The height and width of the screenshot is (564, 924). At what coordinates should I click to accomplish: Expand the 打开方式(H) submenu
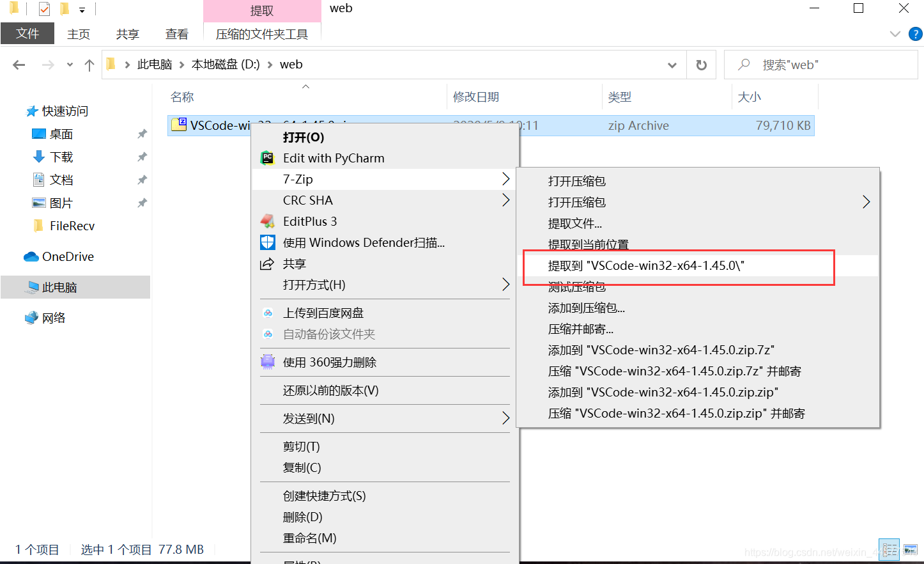386,285
